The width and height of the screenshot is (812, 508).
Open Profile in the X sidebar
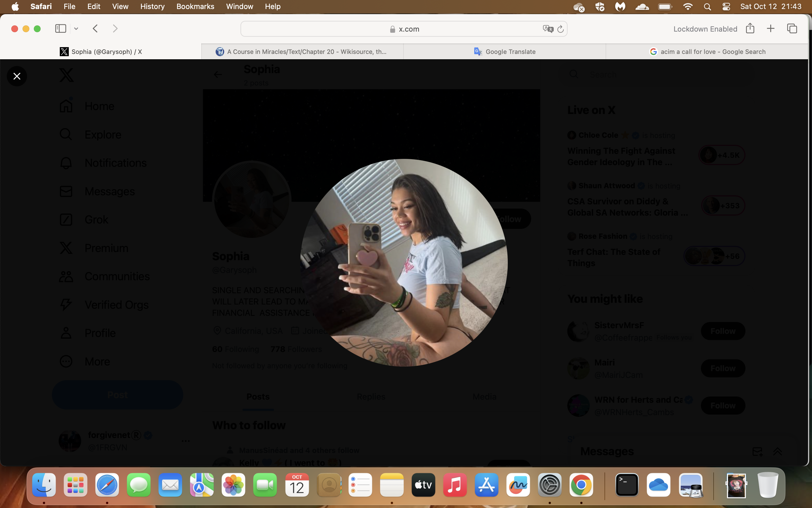[87, 333]
